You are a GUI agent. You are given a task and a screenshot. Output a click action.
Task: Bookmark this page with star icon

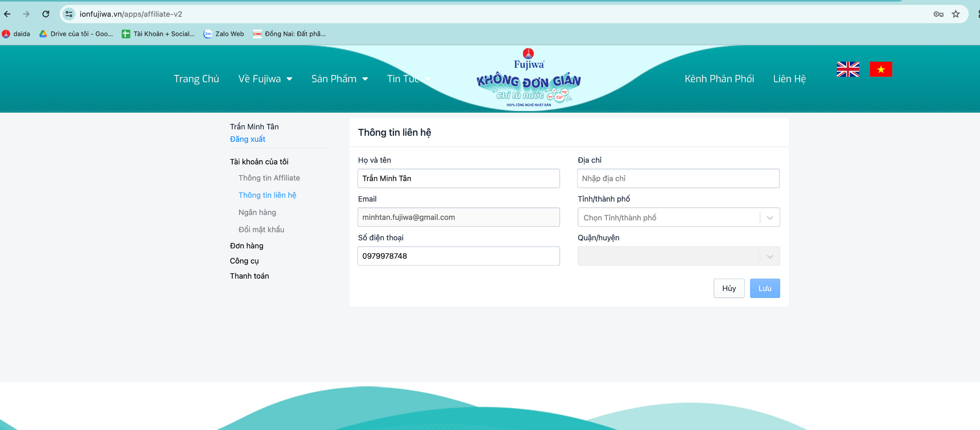click(955, 14)
